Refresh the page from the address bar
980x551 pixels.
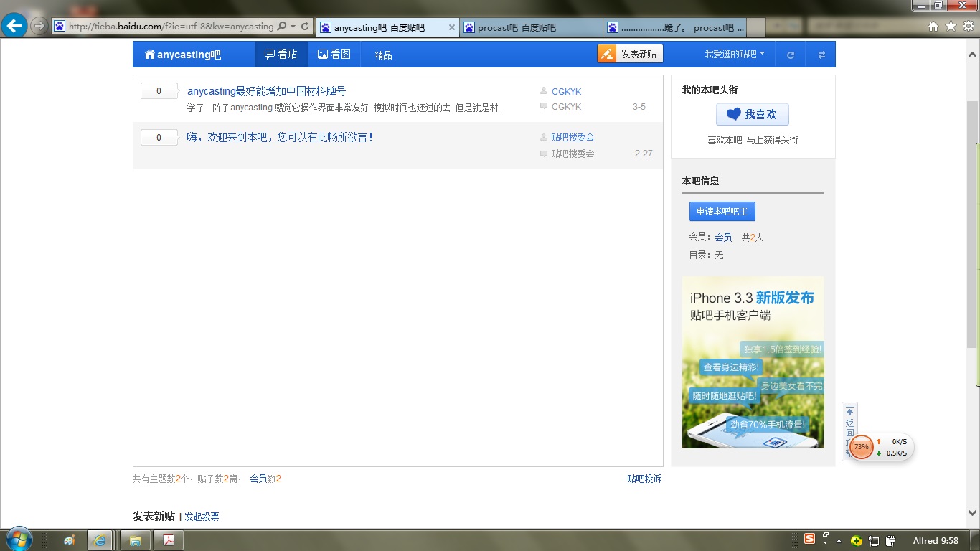tap(305, 26)
